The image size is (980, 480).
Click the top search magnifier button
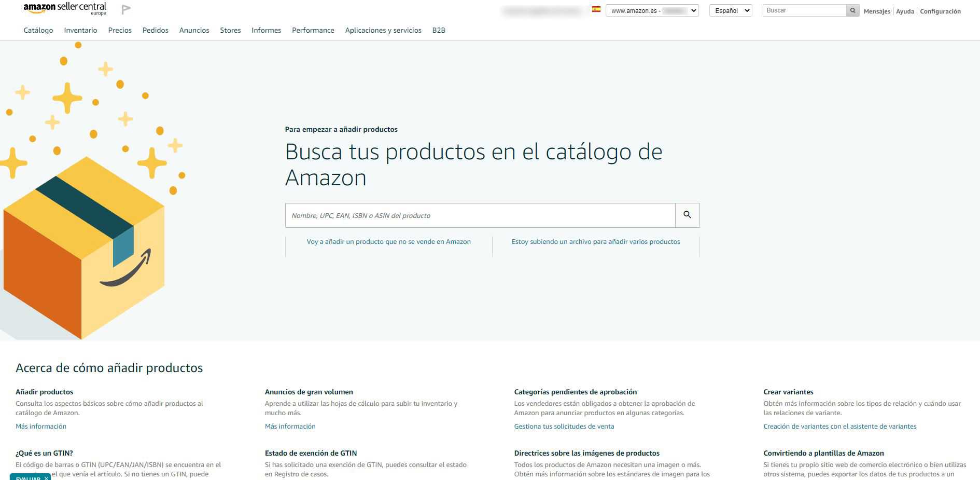(x=852, y=10)
